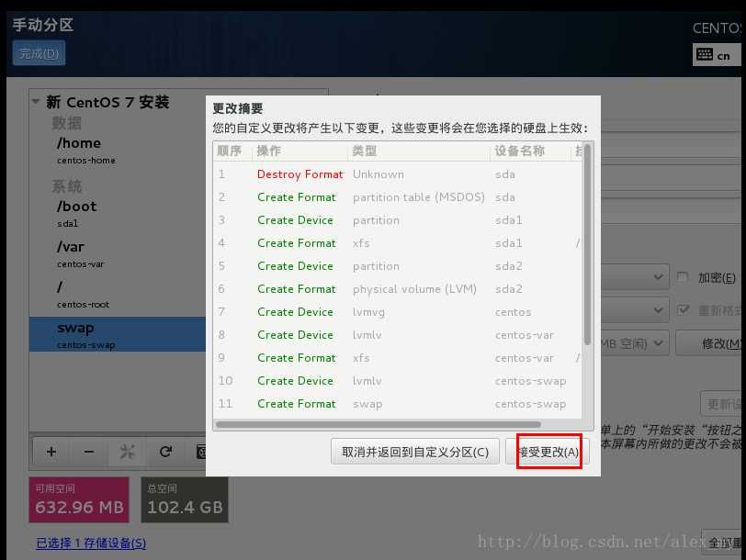Click the summary horizontal scrollbar
Screen dimensions: 746x560
[x=379, y=424]
